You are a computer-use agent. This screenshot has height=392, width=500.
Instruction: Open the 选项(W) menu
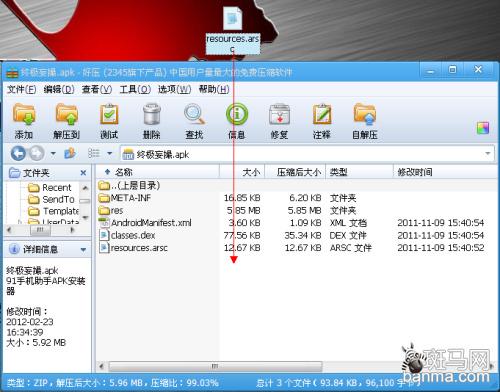click(174, 89)
